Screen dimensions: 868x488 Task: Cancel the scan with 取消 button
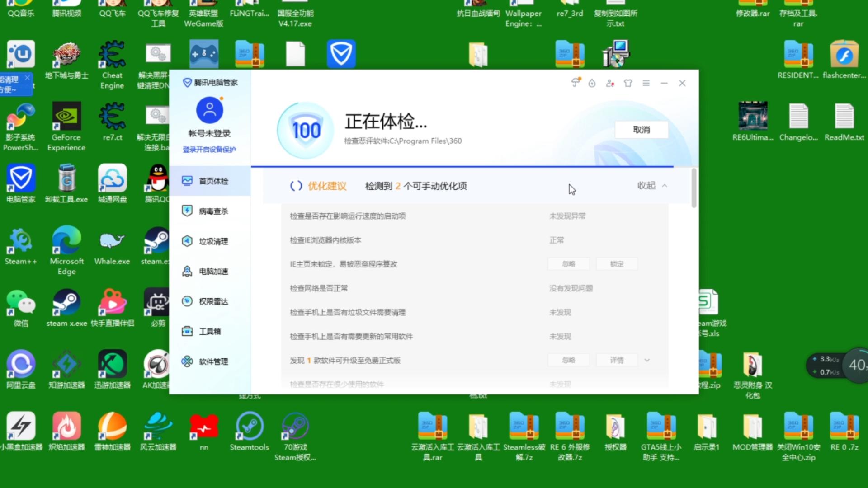[x=642, y=130]
